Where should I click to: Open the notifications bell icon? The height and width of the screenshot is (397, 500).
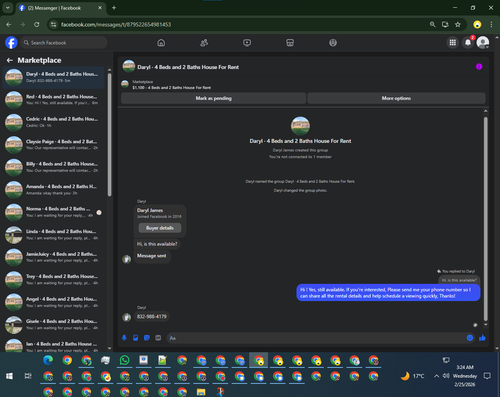468,43
